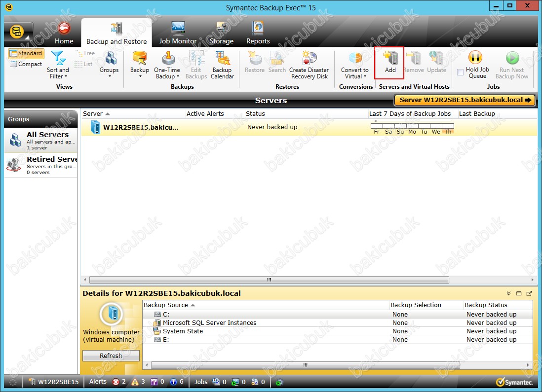Viewport: 542px width, 392px height.
Task: Select the Microsoft SQL Server Instances row
Action: click(209, 322)
